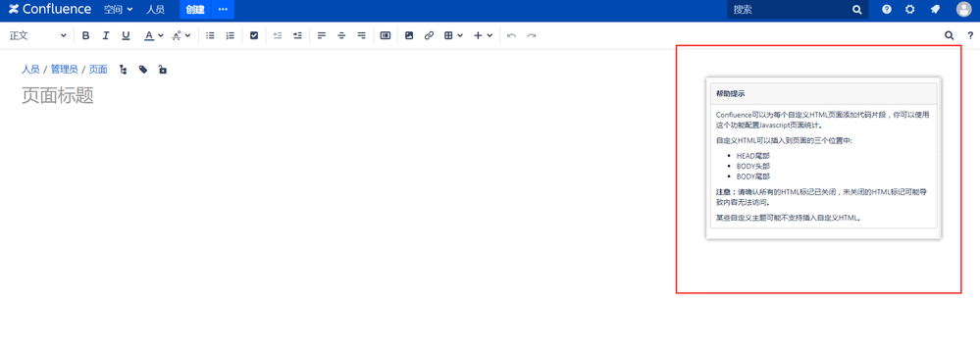Image resolution: width=980 pixels, height=354 pixels.
Task: Open the insert table dropdown
Action: click(453, 35)
